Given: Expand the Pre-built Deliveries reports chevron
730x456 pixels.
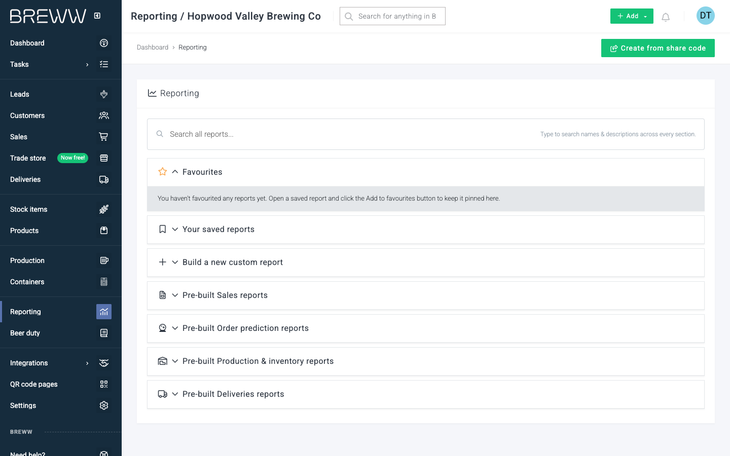Looking at the screenshot, I should pyautogui.click(x=175, y=394).
